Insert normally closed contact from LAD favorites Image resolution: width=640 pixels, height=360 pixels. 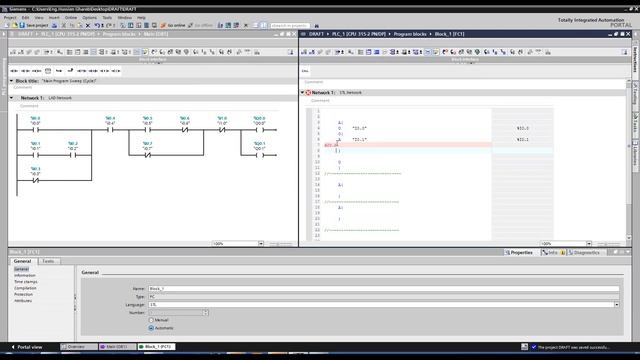tap(25, 71)
